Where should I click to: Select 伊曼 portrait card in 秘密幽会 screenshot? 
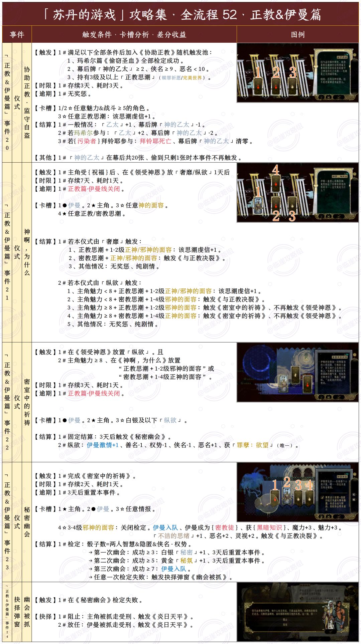coord(287,496)
